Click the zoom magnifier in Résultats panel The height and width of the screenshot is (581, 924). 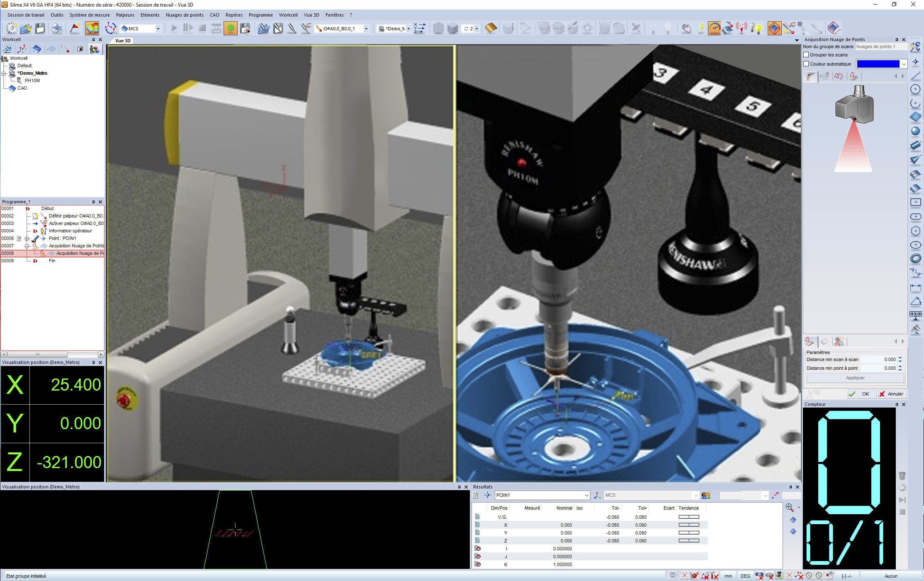click(789, 508)
